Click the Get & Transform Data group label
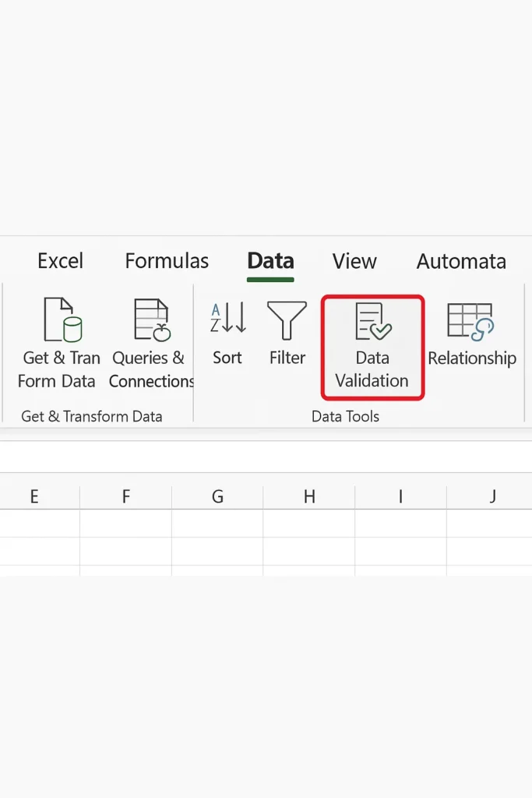 [x=92, y=416]
